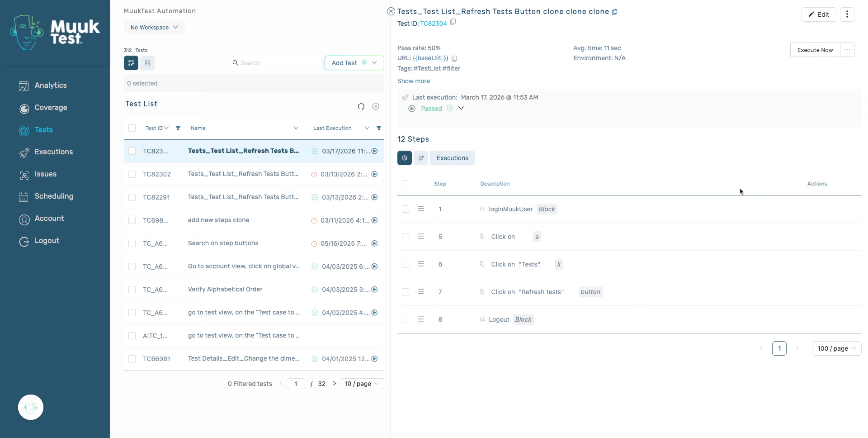Open the user avatar at sidebar bottom
This screenshot has width=868, height=438.
pos(31,407)
